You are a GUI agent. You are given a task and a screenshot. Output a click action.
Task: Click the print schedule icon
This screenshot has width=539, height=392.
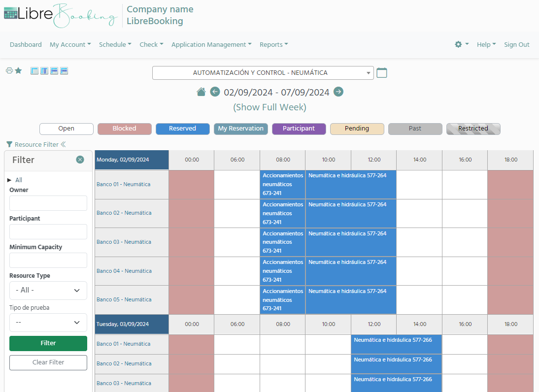pos(9,70)
